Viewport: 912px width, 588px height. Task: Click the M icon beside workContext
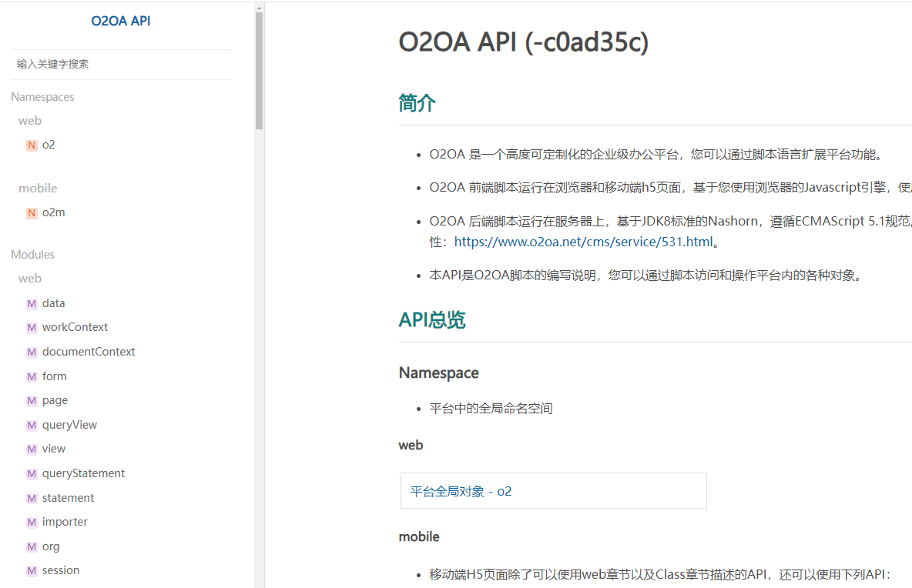(32, 328)
